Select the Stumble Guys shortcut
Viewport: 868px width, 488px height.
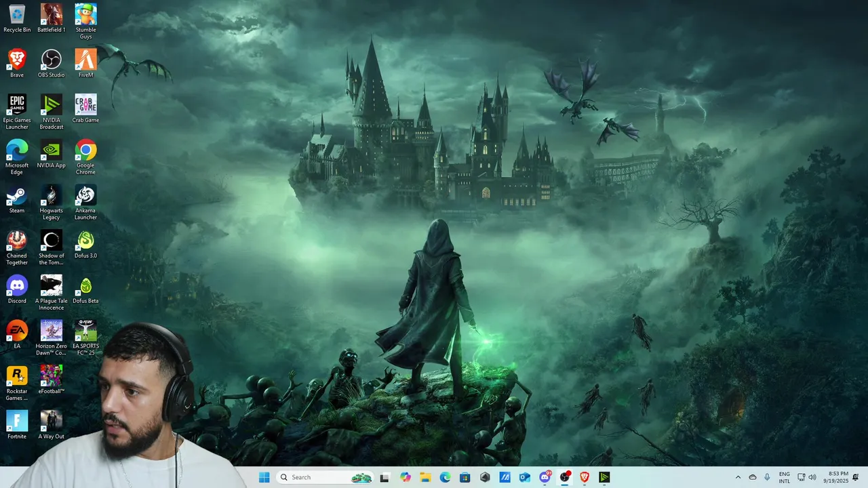click(x=85, y=22)
